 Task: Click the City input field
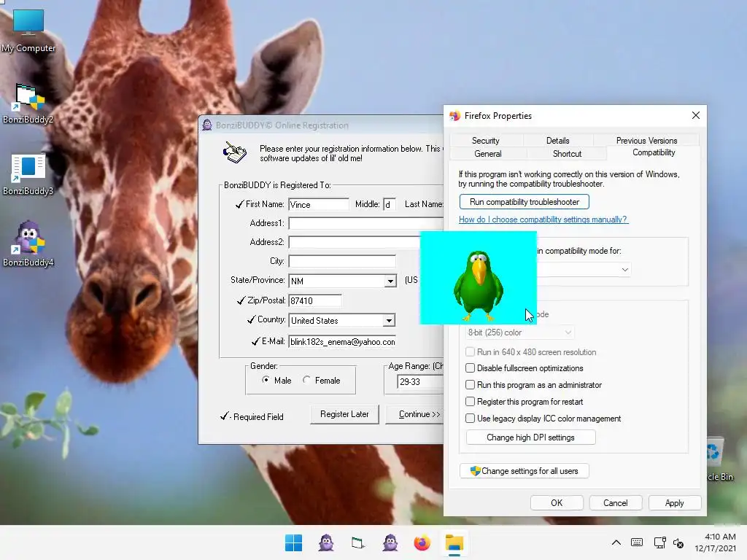[x=342, y=262]
